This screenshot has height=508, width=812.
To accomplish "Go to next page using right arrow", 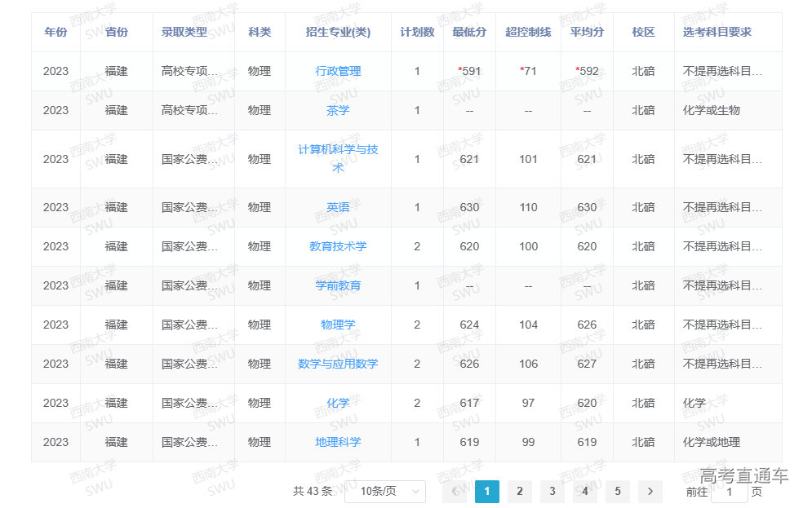I will [650, 491].
